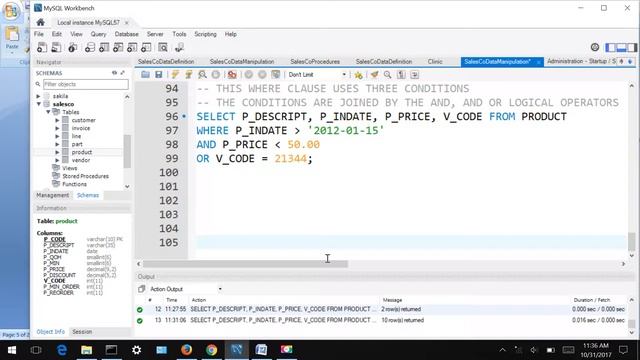This screenshot has height=360, width=640.
Task: Click inside the Filter objects search field
Action: pyautogui.click(x=85, y=84)
